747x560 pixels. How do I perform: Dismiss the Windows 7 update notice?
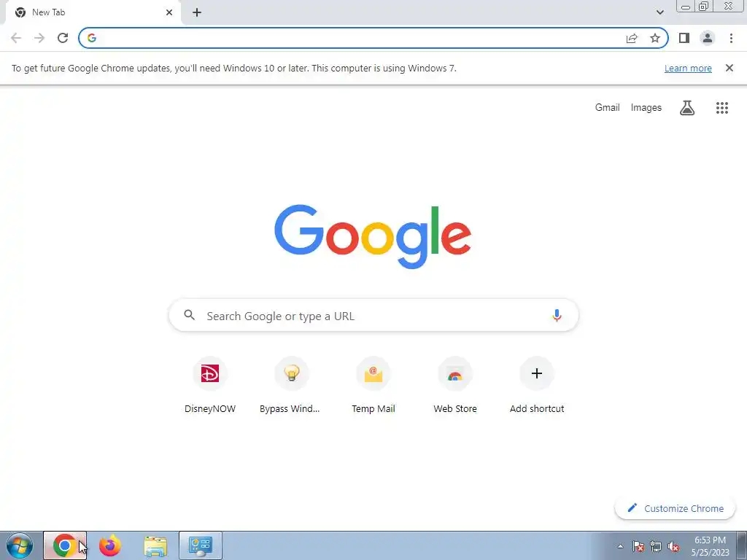[x=729, y=68]
